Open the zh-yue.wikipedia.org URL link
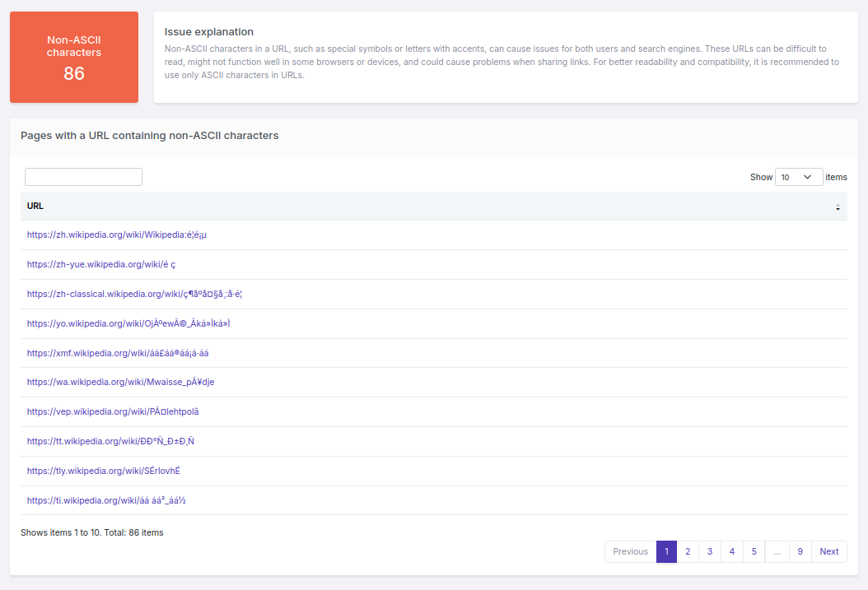Image resolution: width=868 pixels, height=590 pixels. click(x=101, y=264)
